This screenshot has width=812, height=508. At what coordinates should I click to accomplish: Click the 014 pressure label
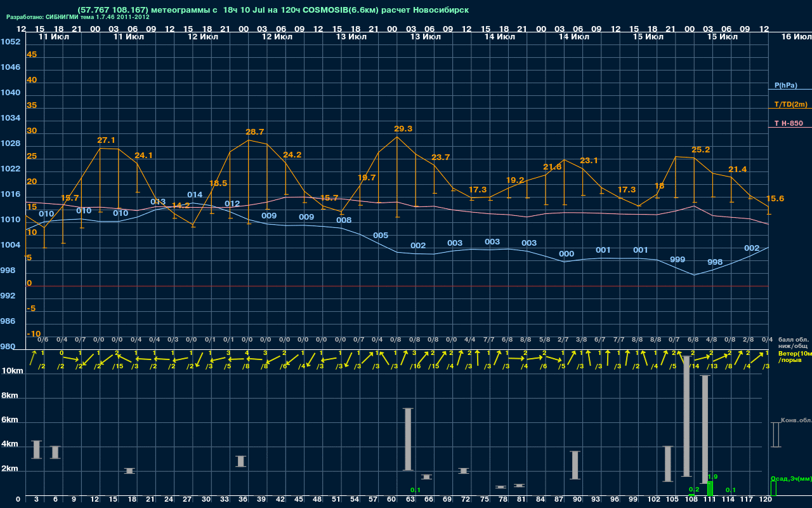pyautogui.click(x=195, y=195)
